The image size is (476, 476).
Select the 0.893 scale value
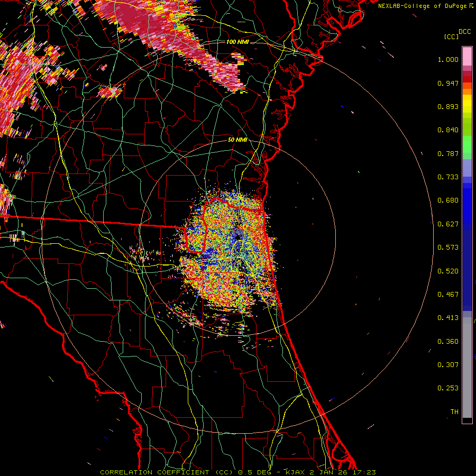point(448,106)
